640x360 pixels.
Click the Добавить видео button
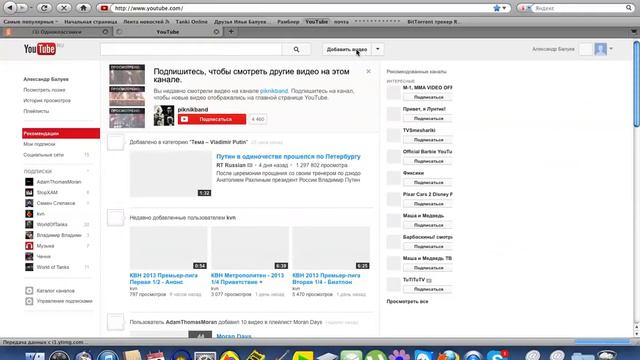347,49
